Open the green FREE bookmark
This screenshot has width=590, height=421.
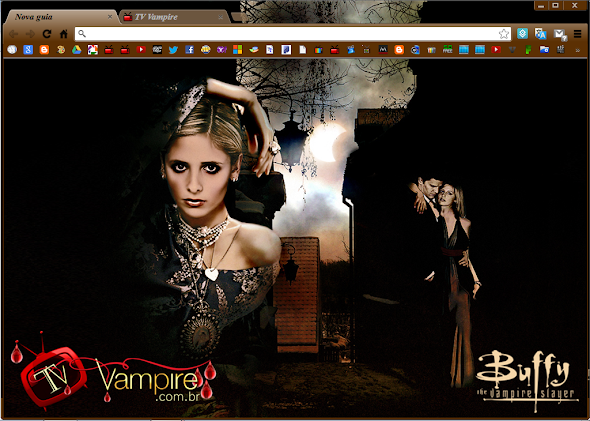[447, 50]
